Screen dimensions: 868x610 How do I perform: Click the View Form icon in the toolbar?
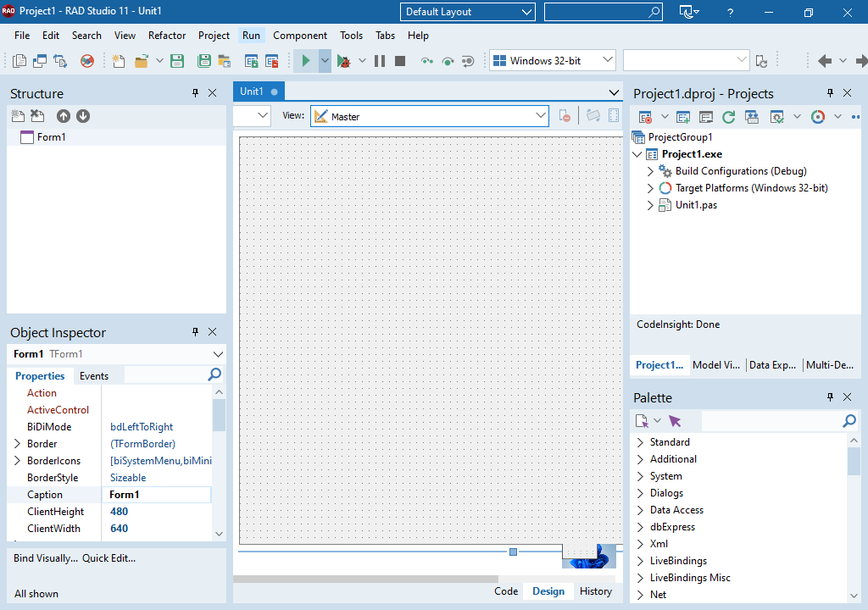tap(40, 61)
